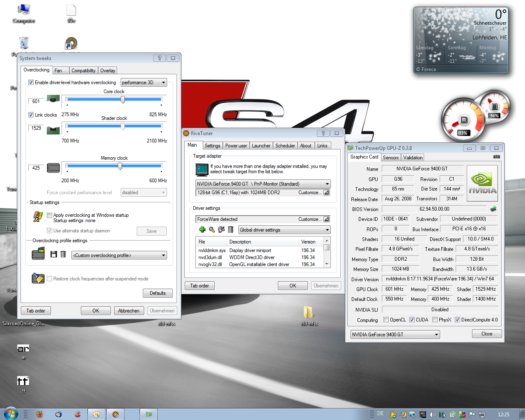This screenshot has width=525, height=420.
Task: Click the floppy disk save profile icon
Action: tap(53, 255)
